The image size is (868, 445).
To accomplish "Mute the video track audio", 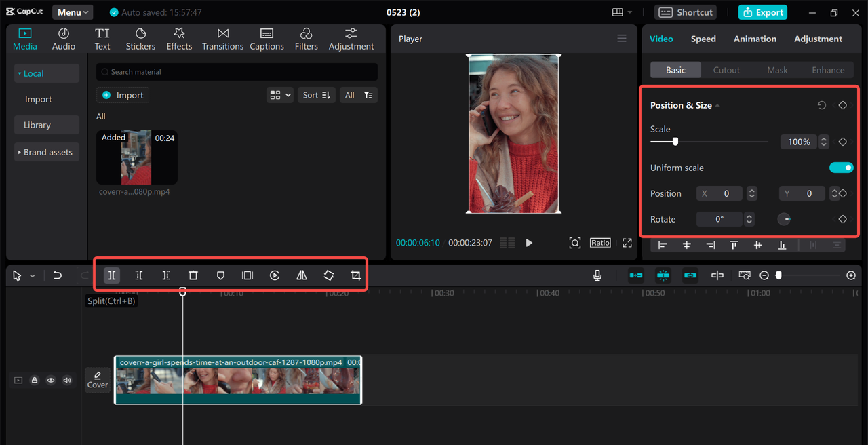I will click(67, 381).
